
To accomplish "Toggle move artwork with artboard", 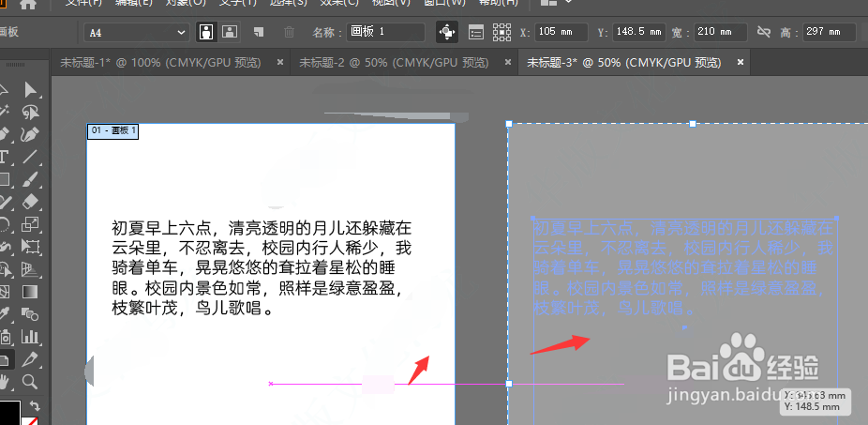I will 447,32.
